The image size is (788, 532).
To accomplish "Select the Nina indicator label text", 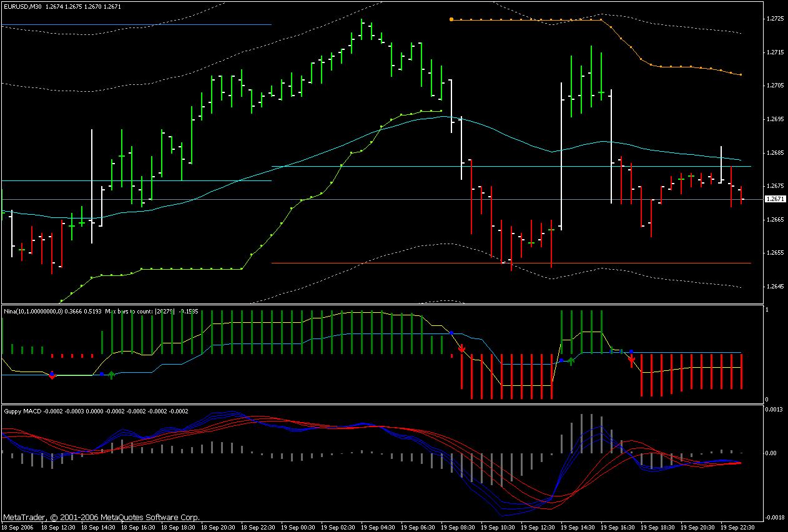I will click(94, 310).
